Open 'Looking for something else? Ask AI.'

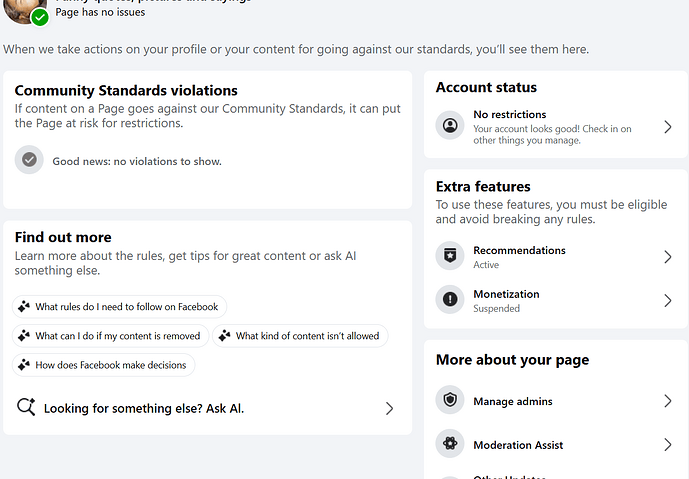point(144,408)
